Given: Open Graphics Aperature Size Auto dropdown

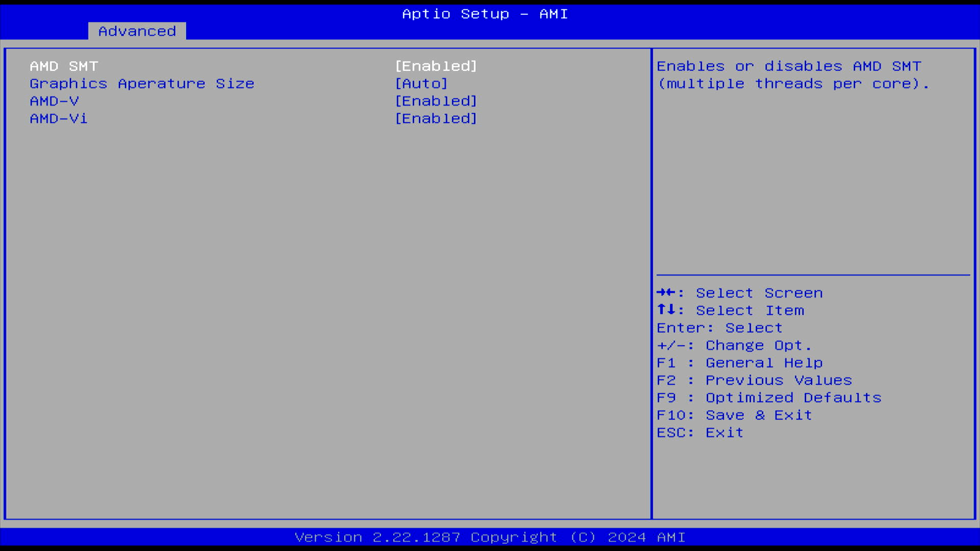Looking at the screenshot, I should click(421, 84).
